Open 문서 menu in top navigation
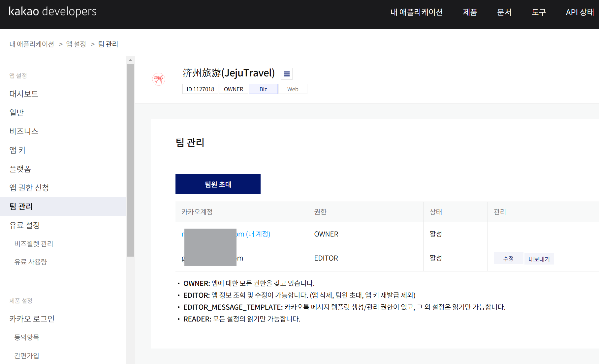Viewport: 599px width, 364px height. [x=504, y=12]
